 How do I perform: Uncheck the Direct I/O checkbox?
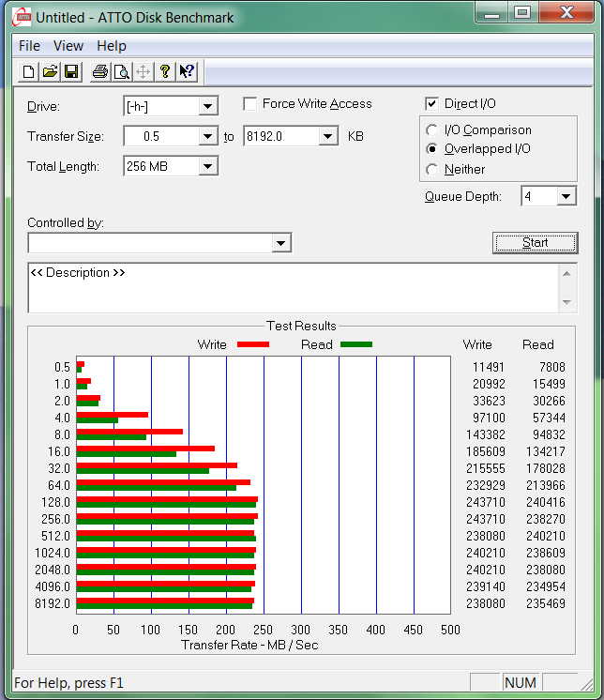click(x=431, y=104)
